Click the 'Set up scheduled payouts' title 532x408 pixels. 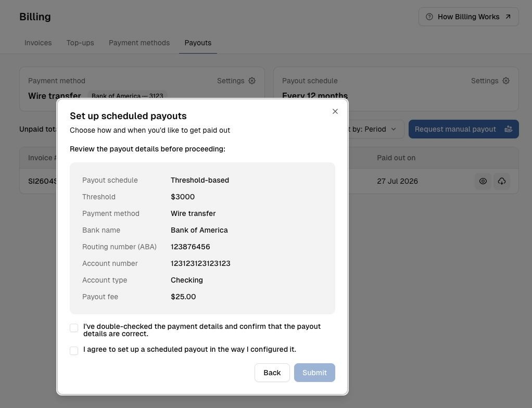click(128, 116)
